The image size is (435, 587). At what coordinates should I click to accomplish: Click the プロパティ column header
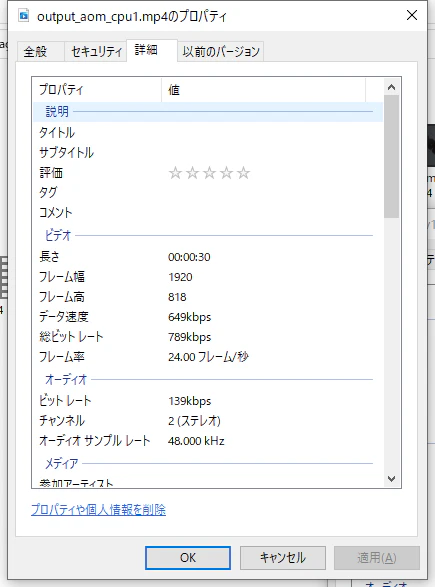pyautogui.click(x=97, y=90)
